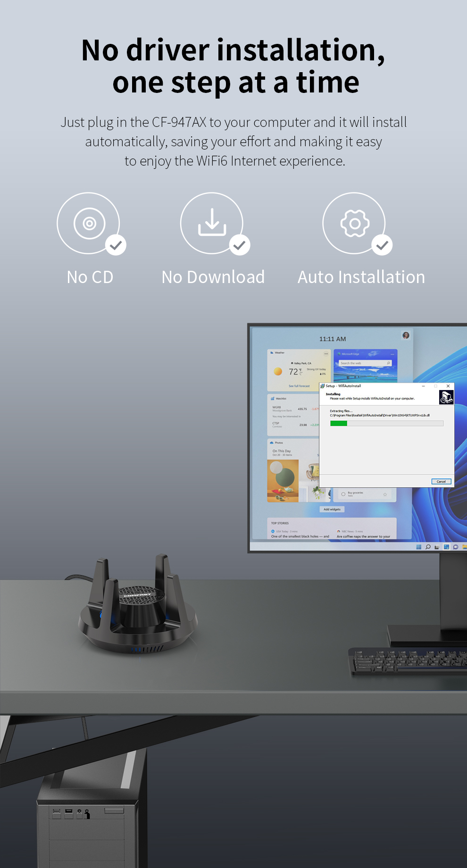Open the See full forecast link
Viewport: 467px width, 868px height.
[299, 386]
